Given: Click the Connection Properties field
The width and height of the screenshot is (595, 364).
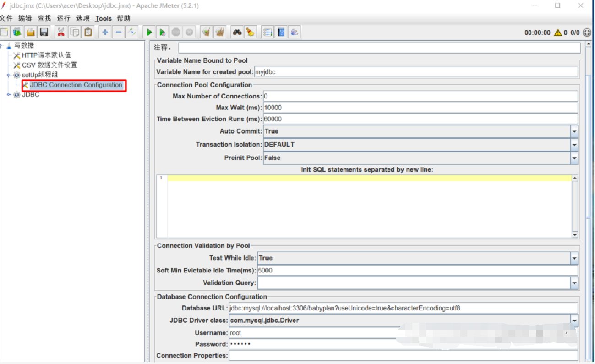Looking at the screenshot, I should pos(404,356).
